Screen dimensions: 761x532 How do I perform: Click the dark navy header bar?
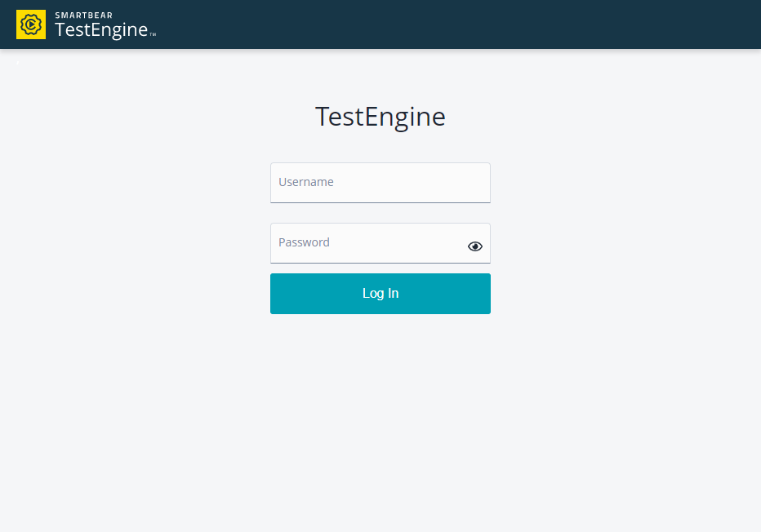click(437, 24)
